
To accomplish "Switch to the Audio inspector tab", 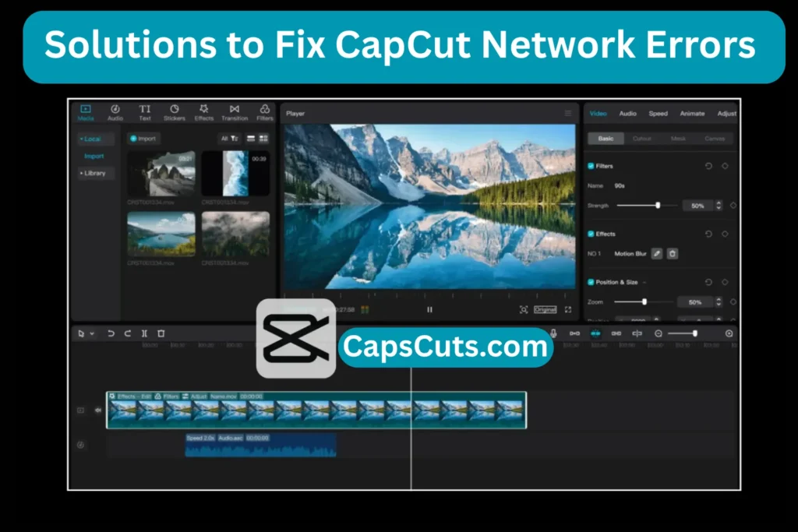I will click(627, 114).
